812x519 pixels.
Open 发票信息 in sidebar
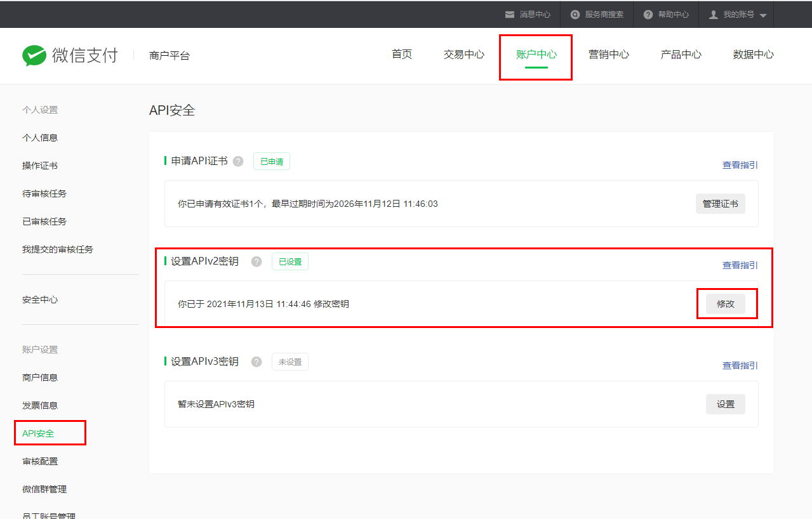pyautogui.click(x=40, y=405)
